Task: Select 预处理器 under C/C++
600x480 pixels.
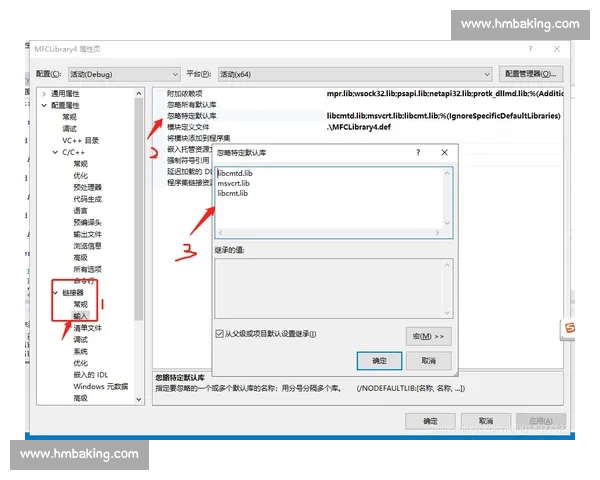Action: click(x=88, y=187)
